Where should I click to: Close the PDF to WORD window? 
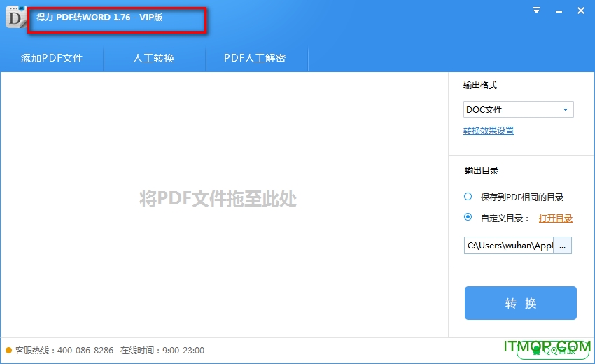(x=581, y=10)
